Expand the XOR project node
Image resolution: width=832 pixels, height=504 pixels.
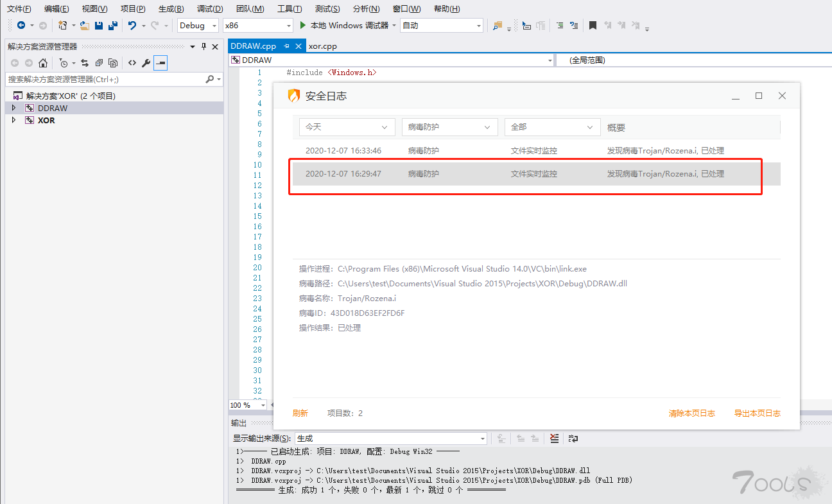pyautogui.click(x=14, y=120)
